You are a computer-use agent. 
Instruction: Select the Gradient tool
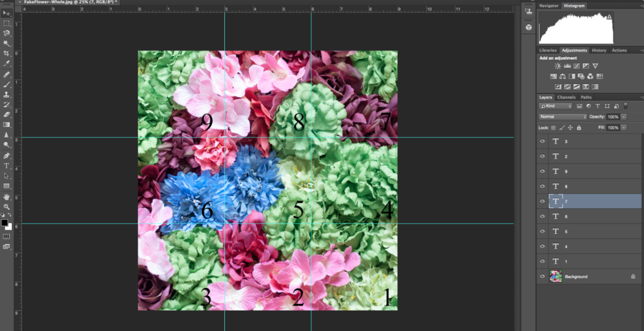click(7, 125)
